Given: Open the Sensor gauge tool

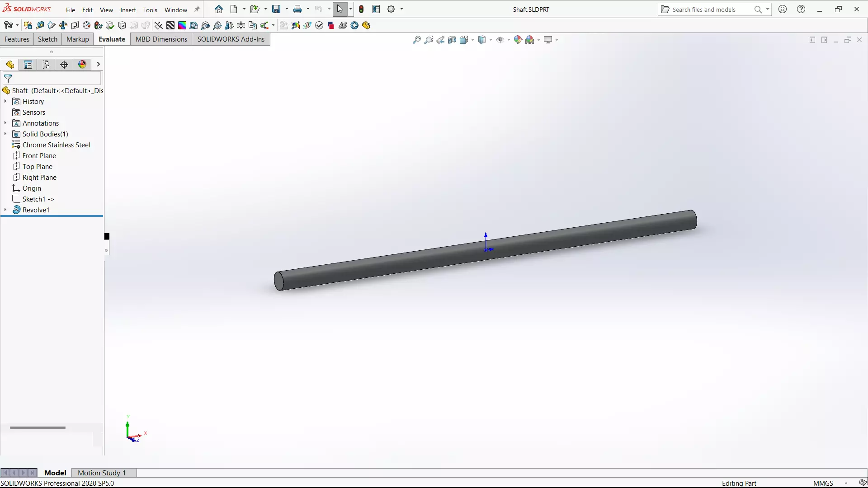Looking at the screenshot, I should (x=87, y=25).
